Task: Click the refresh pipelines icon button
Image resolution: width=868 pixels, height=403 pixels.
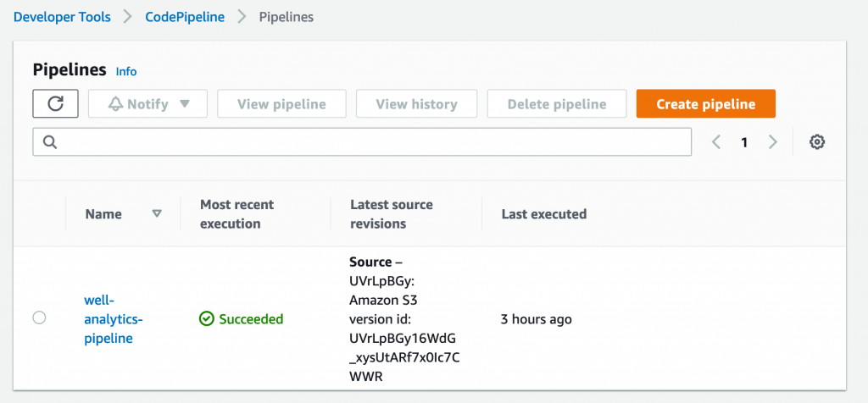Action: point(55,104)
